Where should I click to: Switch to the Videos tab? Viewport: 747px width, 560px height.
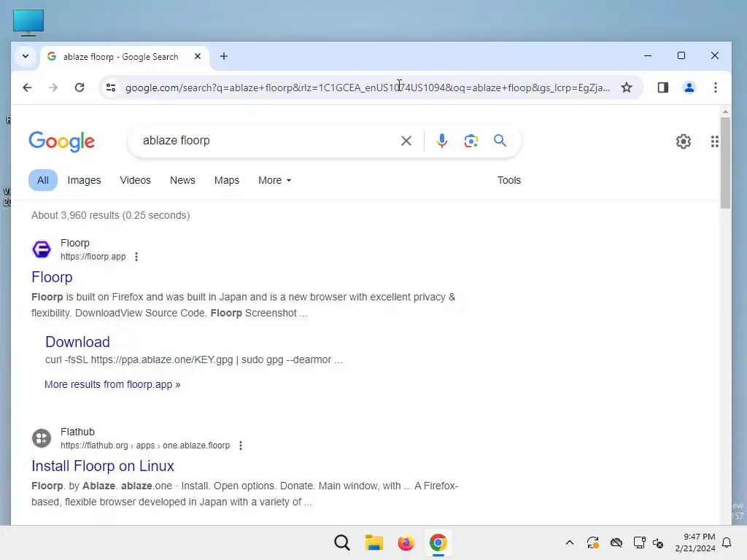tap(135, 181)
